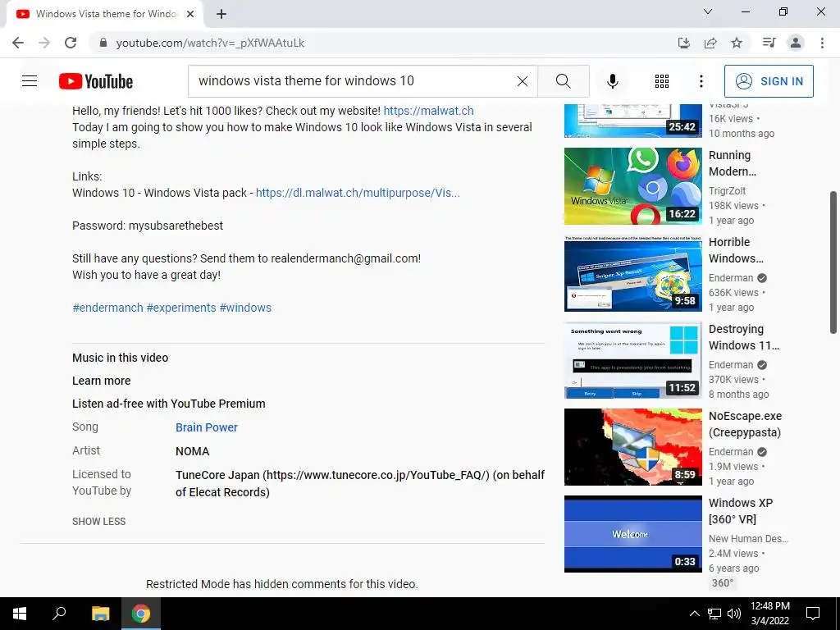Click the address bar URL
This screenshot has height=630, width=840.
click(x=210, y=43)
